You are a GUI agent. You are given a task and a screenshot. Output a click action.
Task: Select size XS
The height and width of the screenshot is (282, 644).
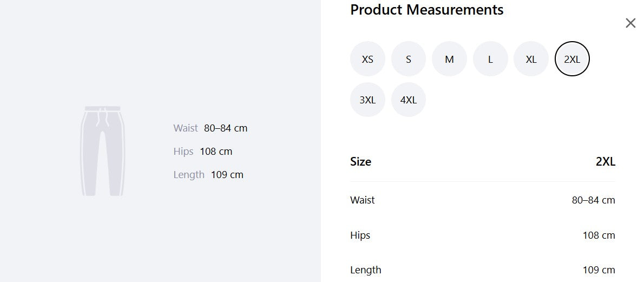367,59
